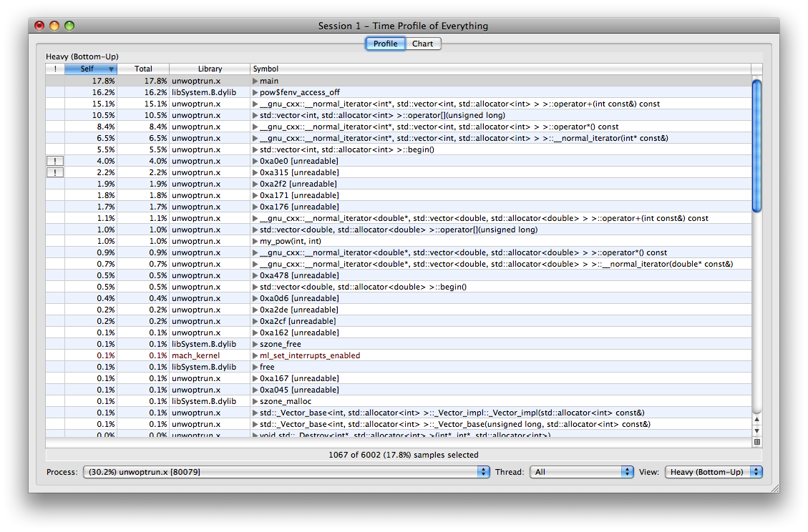The width and height of the screenshot is (808, 532).
Task: Select the 0xa0d6 [unreadable] row
Action: (x=399, y=298)
